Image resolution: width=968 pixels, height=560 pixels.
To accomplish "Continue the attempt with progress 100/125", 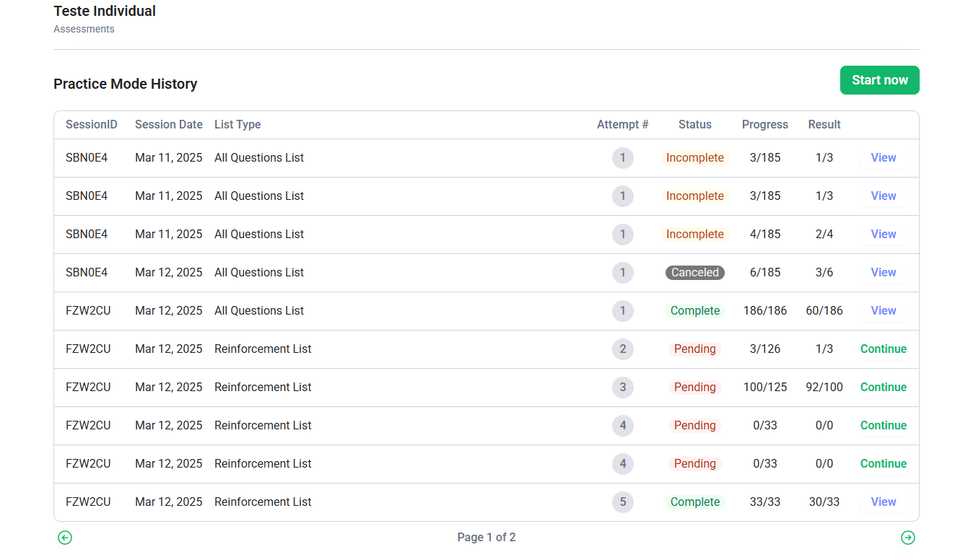I will point(884,388).
